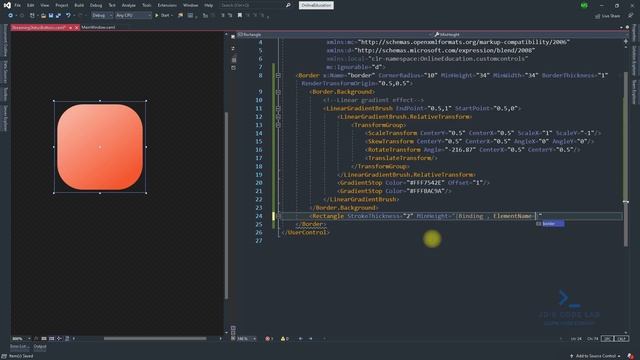Open the Any CPU platform dropdown
This screenshot has width=640, height=360.
[x=133, y=16]
